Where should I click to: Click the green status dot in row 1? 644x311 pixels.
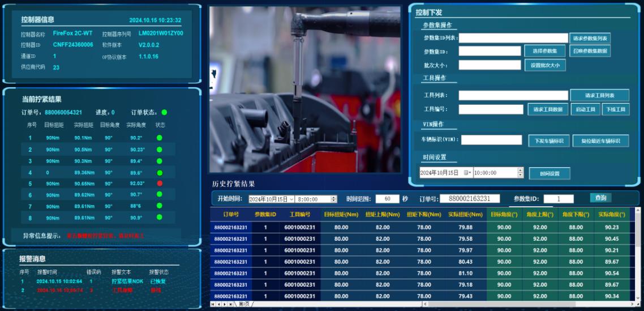pyautogui.click(x=160, y=138)
